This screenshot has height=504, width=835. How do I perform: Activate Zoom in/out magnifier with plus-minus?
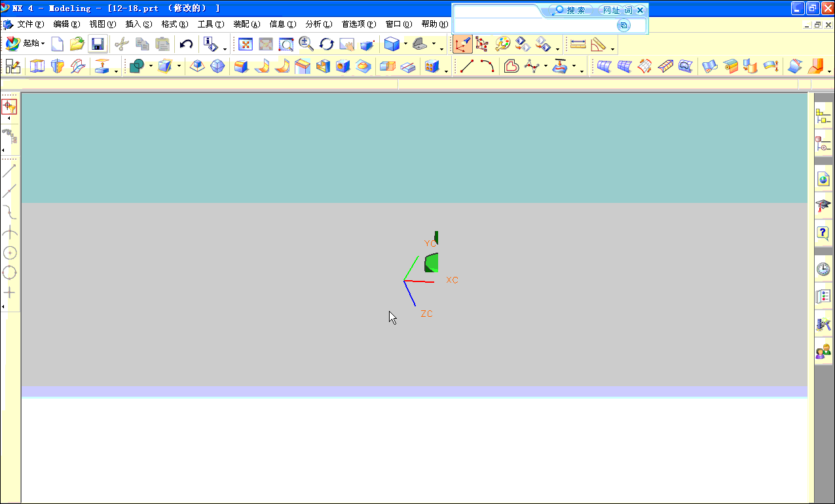click(x=306, y=44)
